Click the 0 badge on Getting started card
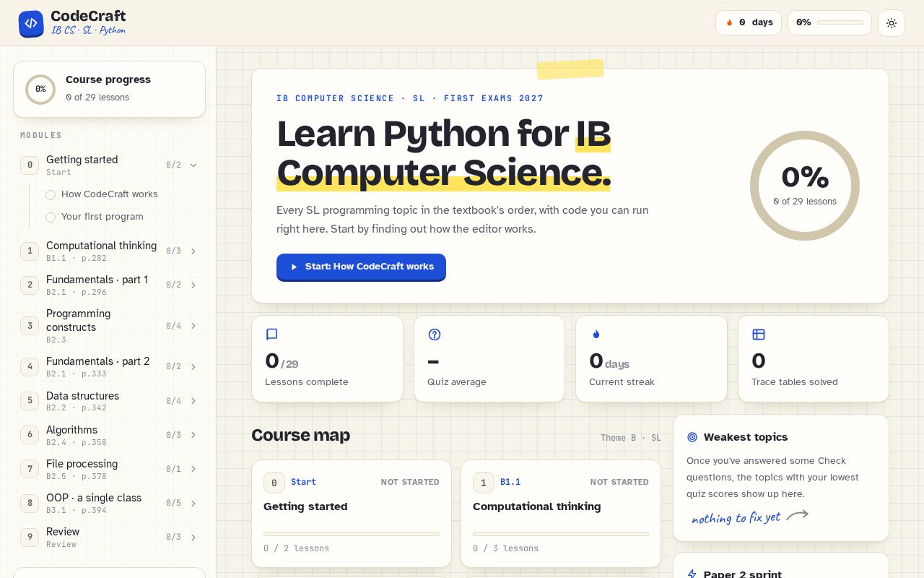This screenshot has height=578, width=924. coord(274,483)
